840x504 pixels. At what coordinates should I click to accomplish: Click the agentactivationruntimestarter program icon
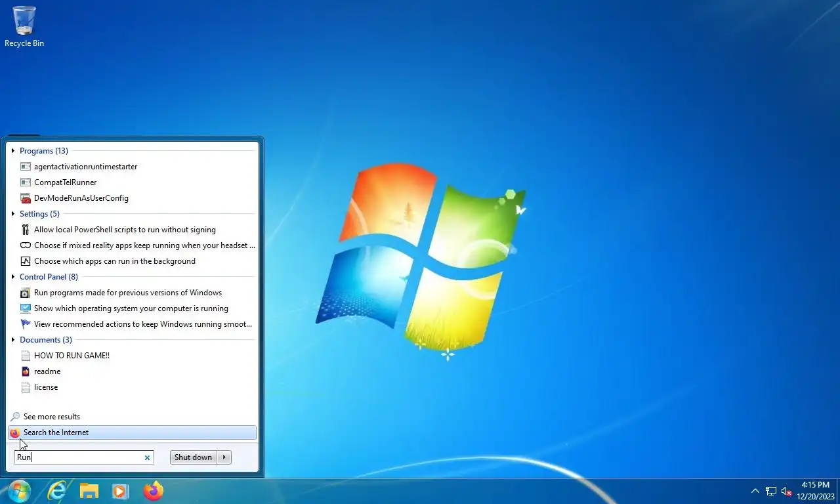[x=26, y=167]
